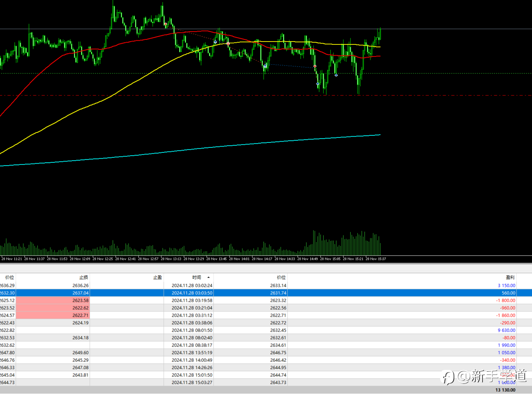Click the total profit value 13 130.00
This screenshot has height=399, width=532.
coord(505,390)
